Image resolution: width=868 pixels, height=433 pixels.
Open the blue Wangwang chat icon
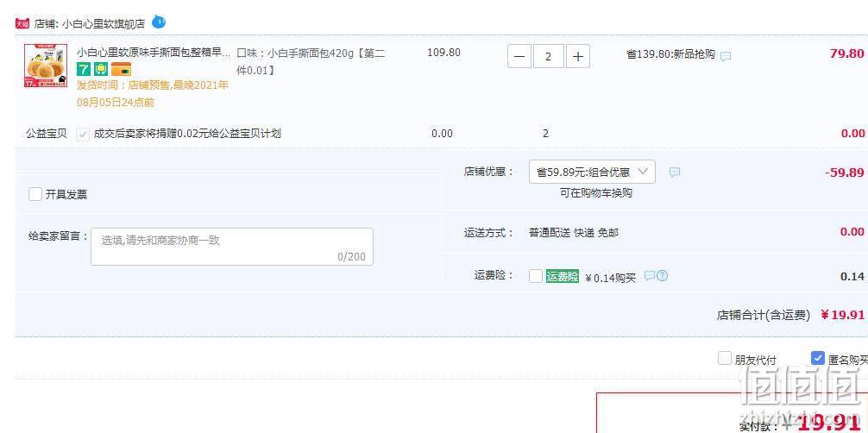pyautogui.click(x=158, y=22)
